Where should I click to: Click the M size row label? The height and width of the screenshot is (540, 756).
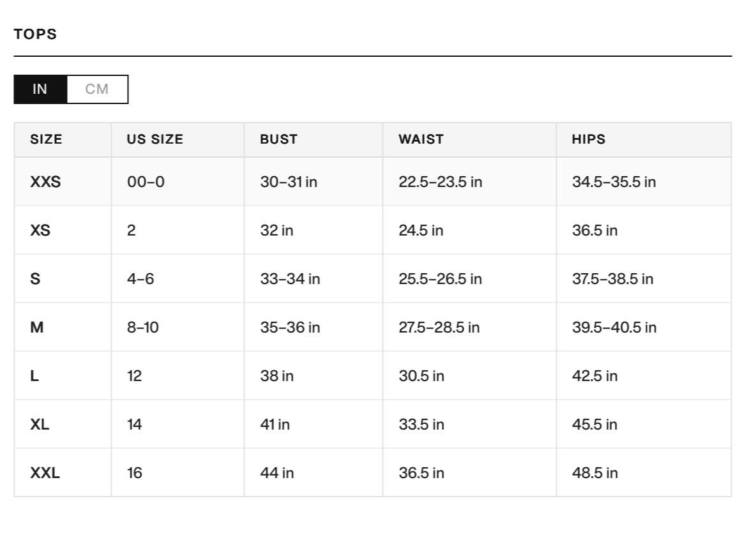point(36,327)
